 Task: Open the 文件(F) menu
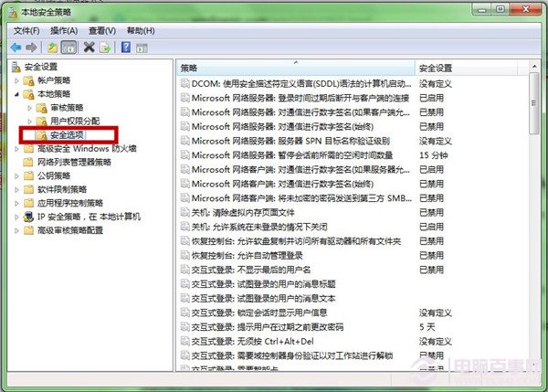[x=26, y=31]
